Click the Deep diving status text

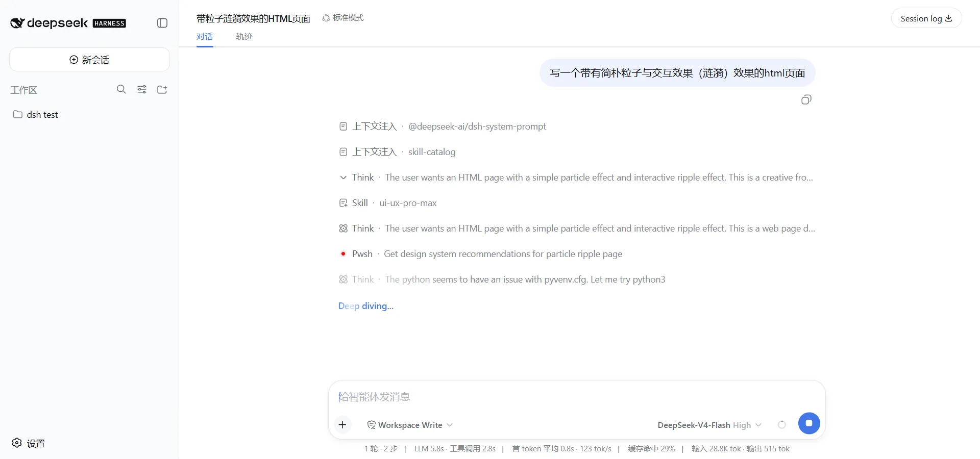click(366, 306)
